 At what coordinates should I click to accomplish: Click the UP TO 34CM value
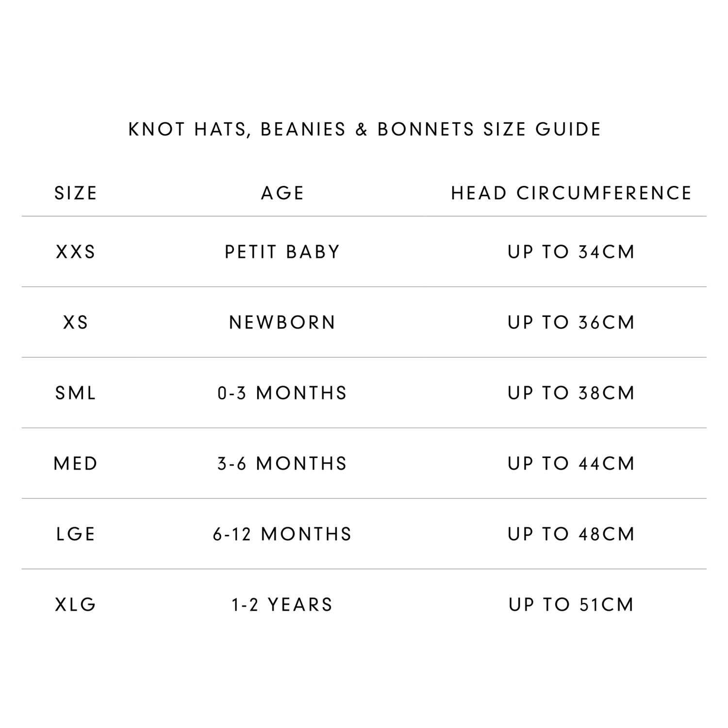pos(571,252)
